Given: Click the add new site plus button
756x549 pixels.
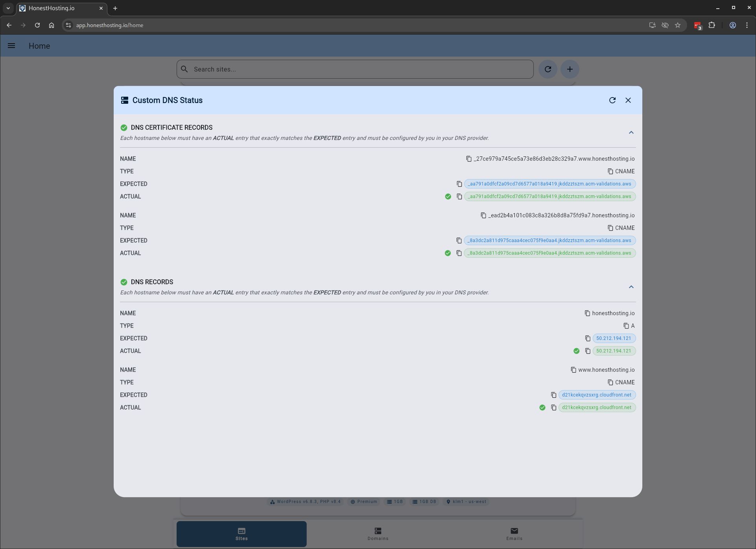Looking at the screenshot, I should point(569,69).
